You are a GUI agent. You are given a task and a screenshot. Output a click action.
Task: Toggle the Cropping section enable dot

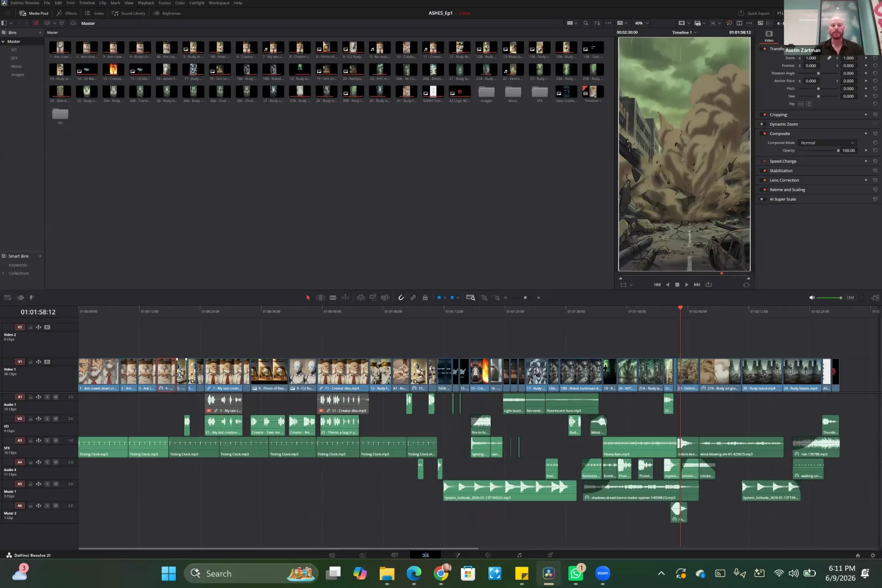tap(765, 115)
